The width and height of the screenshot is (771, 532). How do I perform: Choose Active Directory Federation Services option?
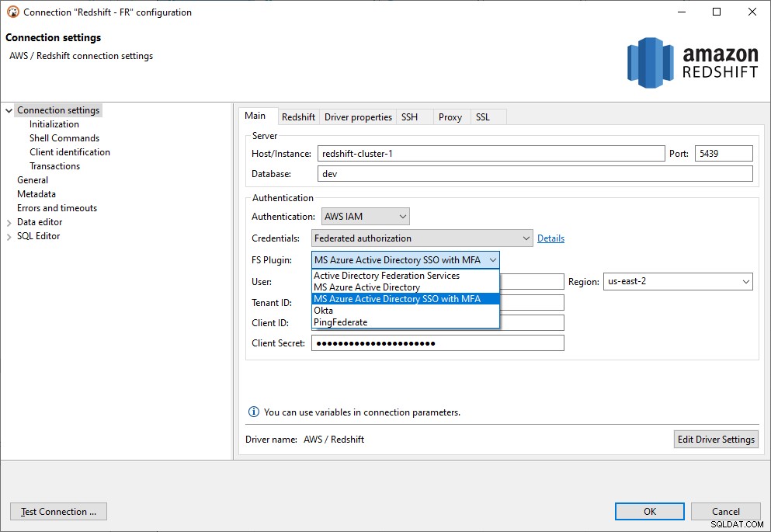tap(405, 276)
